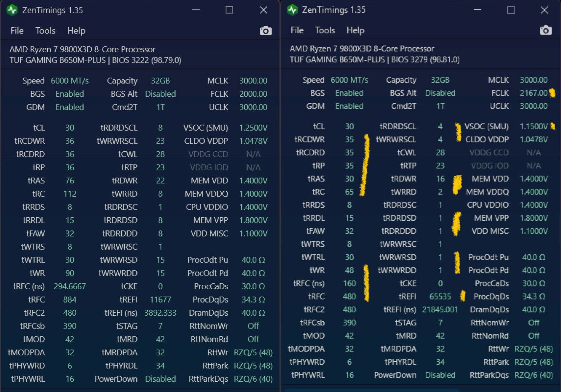The image size is (561, 392).
Task: Click the ZenTimings app logo in left title bar
Action: [12, 10]
